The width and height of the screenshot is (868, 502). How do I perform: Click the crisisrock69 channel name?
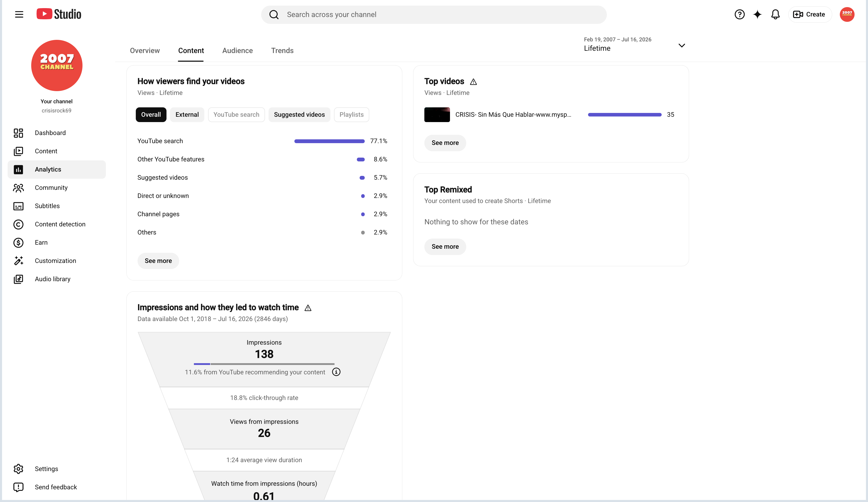[x=57, y=111]
